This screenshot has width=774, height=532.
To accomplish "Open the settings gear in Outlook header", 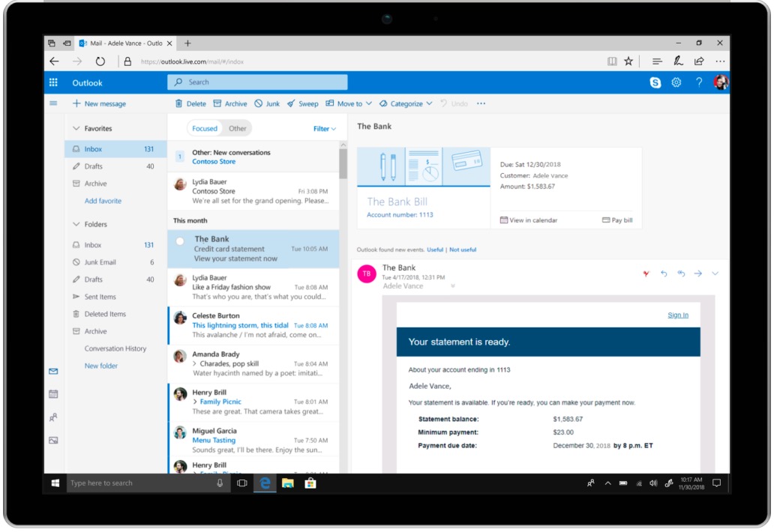I will point(676,83).
